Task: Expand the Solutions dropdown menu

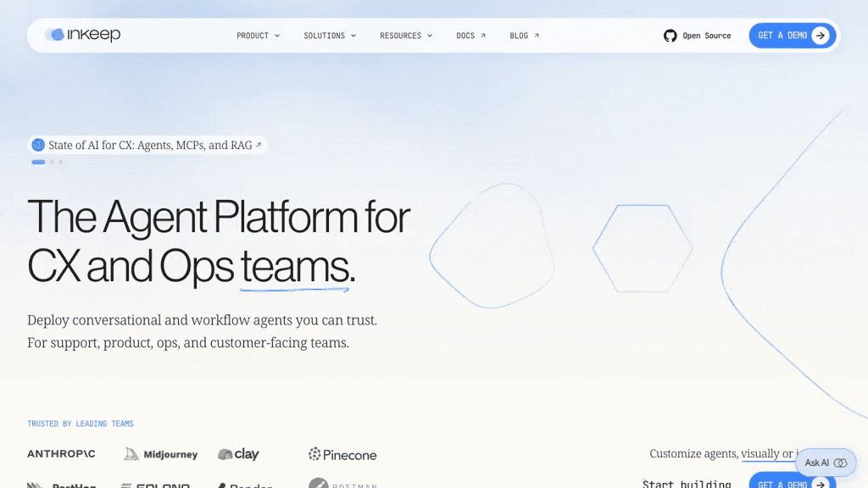Action: coord(330,36)
